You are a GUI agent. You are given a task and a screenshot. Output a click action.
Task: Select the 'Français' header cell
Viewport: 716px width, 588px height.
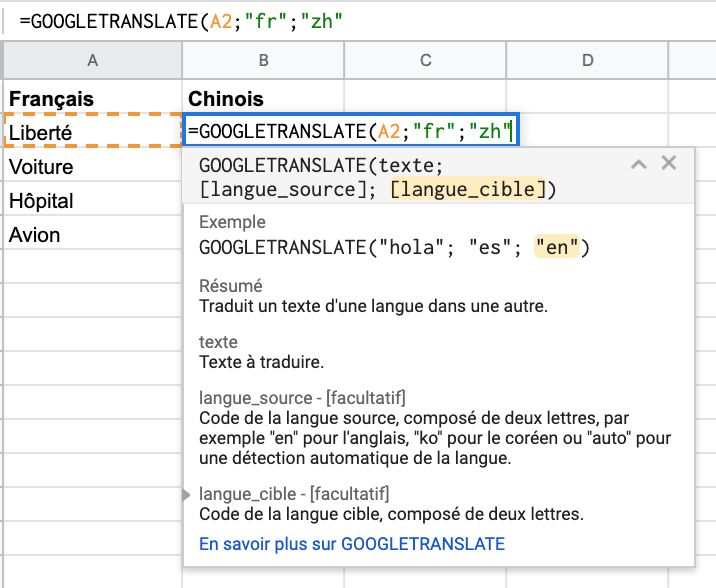pos(93,99)
